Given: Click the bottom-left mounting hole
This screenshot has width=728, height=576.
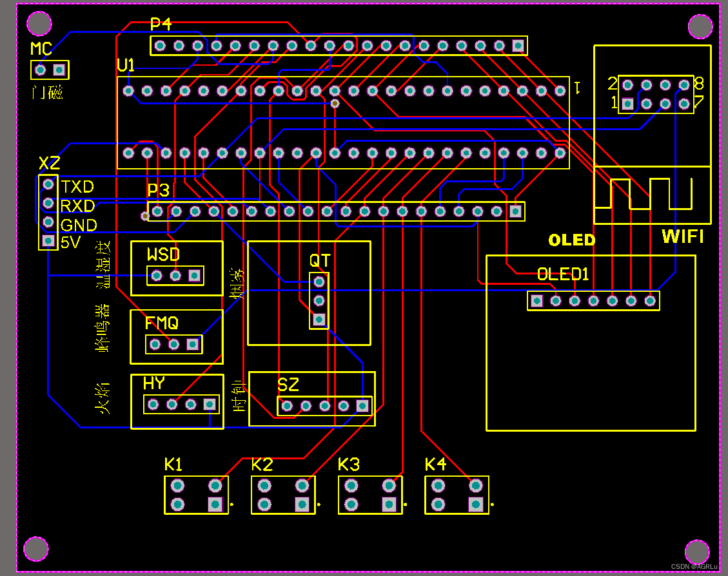Looking at the screenshot, I should click(x=35, y=549).
